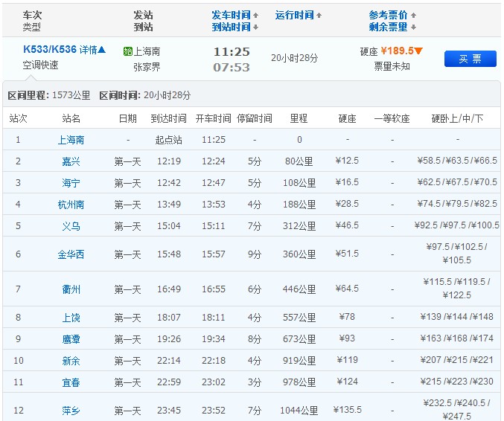Open the K533/K536 train number link
This screenshot has height=421, width=504.
(x=50, y=50)
